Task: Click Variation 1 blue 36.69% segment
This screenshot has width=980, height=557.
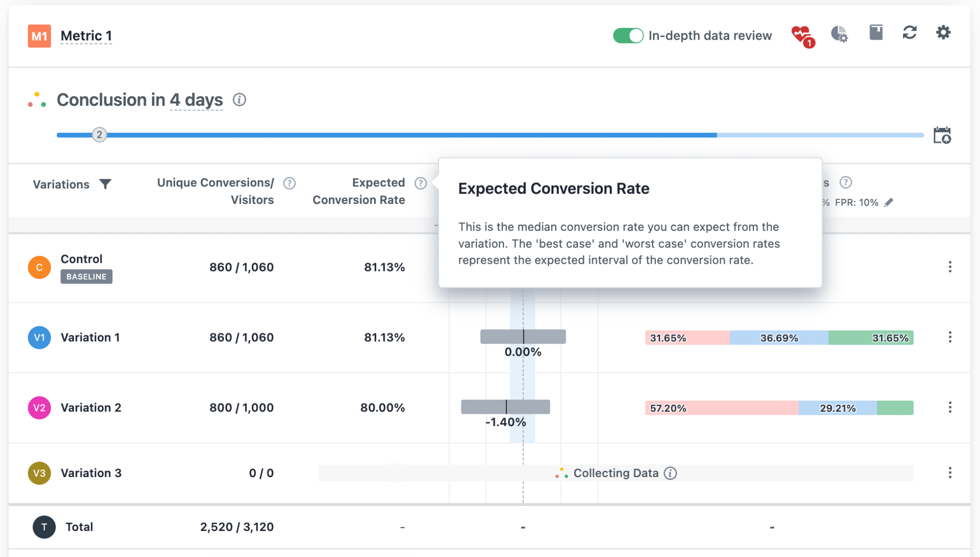Action: [x=779, y=338]
